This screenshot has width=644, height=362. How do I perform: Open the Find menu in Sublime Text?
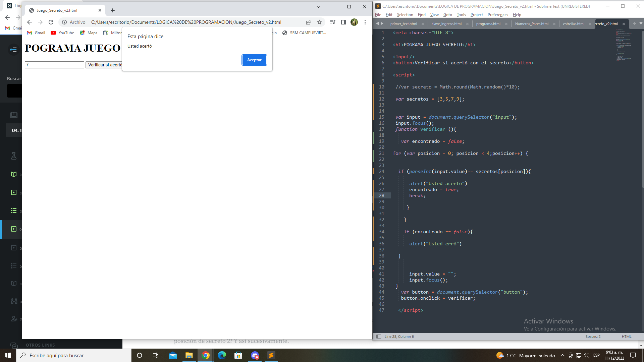pos(422,15)
